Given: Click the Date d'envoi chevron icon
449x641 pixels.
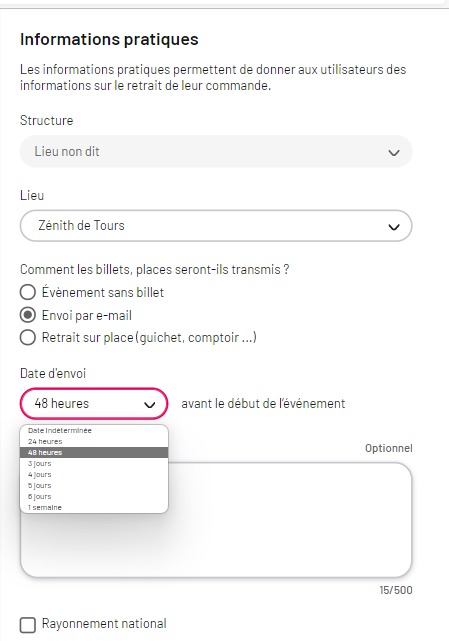Looking at the screenshot, I should (x=150, y=405).
